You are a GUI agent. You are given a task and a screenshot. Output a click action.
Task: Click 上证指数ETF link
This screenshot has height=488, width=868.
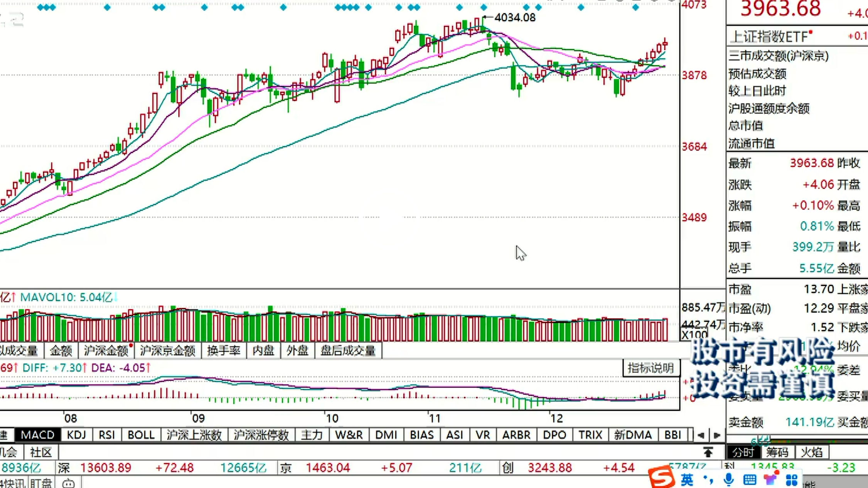(x=769, y=37)
